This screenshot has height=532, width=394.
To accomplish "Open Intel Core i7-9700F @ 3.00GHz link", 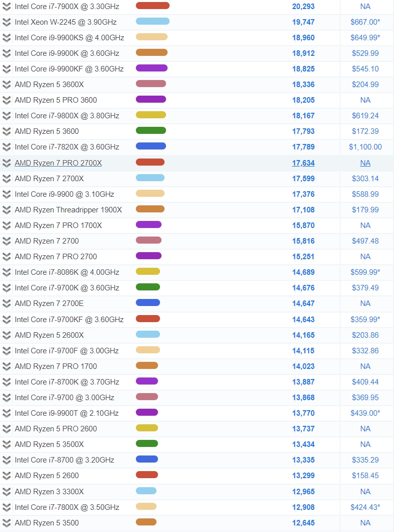I will tap(67, 351).
